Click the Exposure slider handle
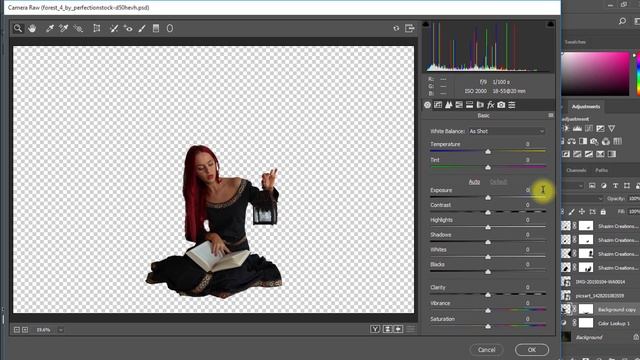Image resolution: width=640 pixels, height=360 pixels. coord(488,198)
